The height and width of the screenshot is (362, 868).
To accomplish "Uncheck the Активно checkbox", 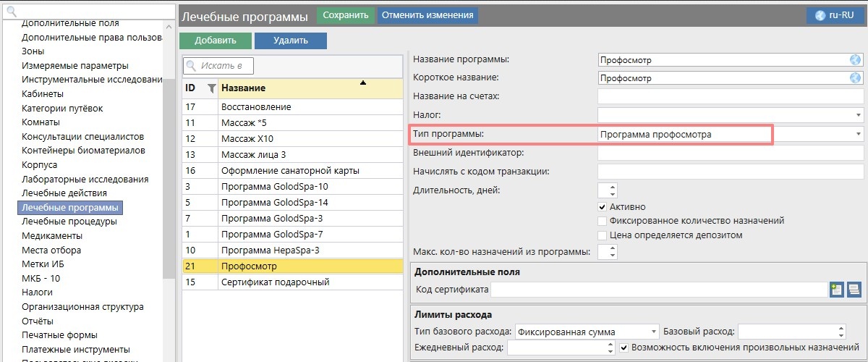I will [603, 207].
